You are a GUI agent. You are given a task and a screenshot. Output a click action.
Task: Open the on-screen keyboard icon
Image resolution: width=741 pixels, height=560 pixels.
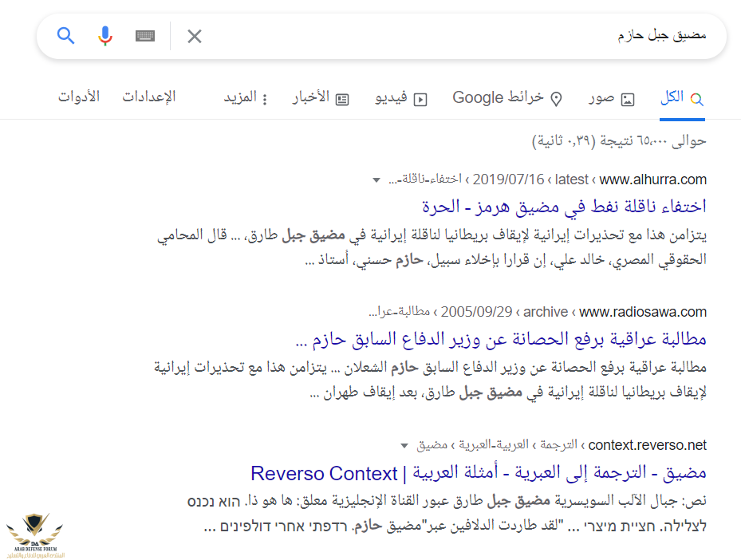point(145,36)
